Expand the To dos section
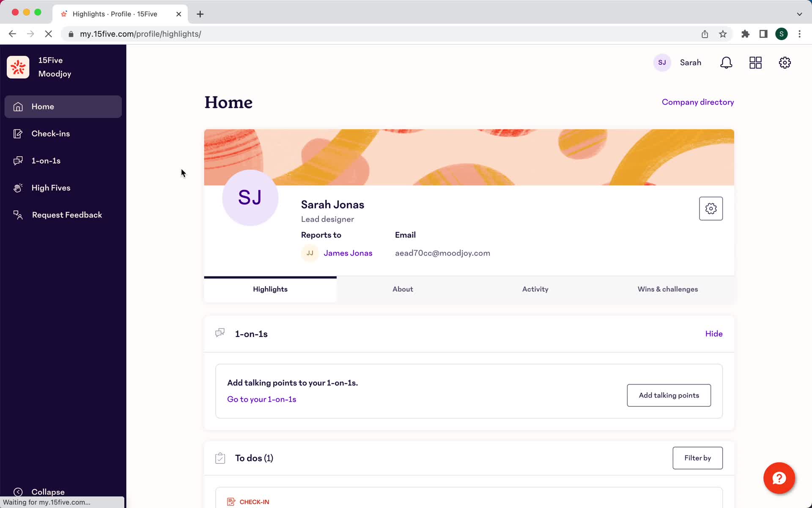Image resolution: width=812 pixels, height=508 pixels. (254, 458)
